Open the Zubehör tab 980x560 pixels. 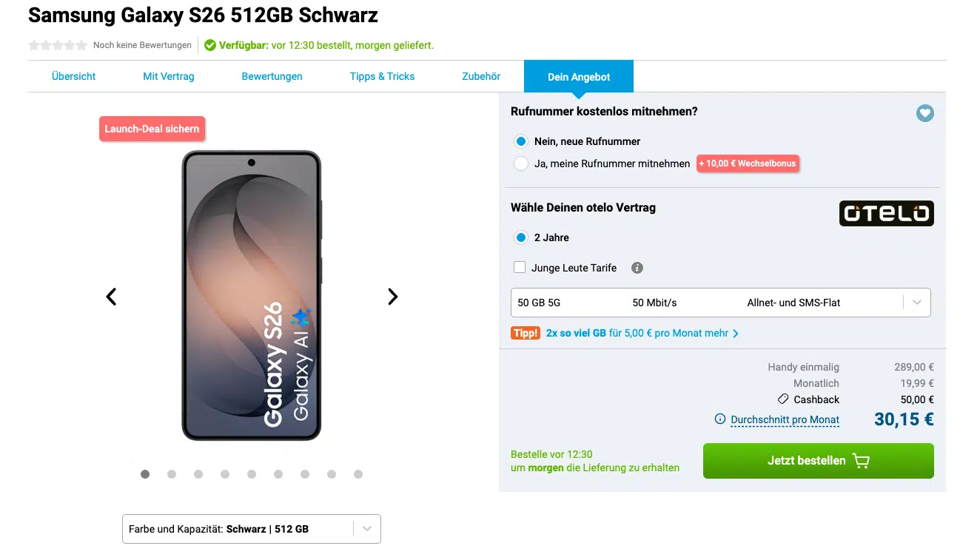481,76
